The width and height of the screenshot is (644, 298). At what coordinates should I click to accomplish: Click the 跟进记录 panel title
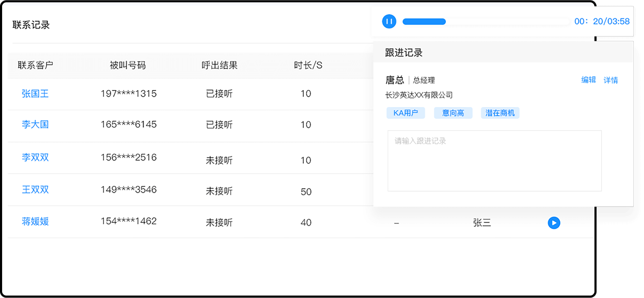tap(404, 53)
